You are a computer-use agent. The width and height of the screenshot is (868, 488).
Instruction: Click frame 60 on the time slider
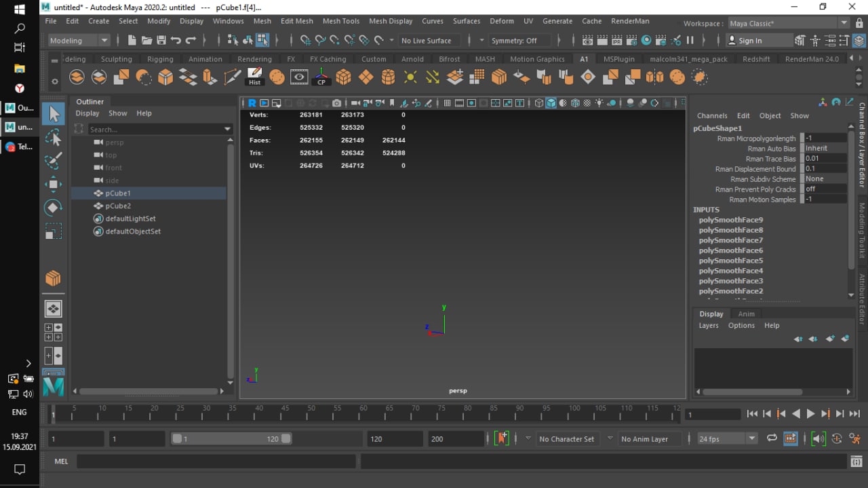[363, 413]
